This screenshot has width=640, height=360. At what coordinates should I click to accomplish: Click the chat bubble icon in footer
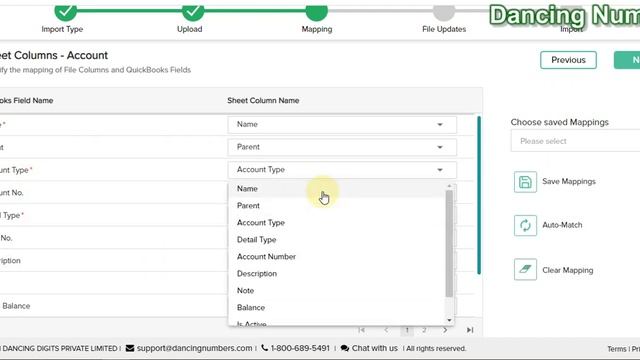click(x=345, y=348)
